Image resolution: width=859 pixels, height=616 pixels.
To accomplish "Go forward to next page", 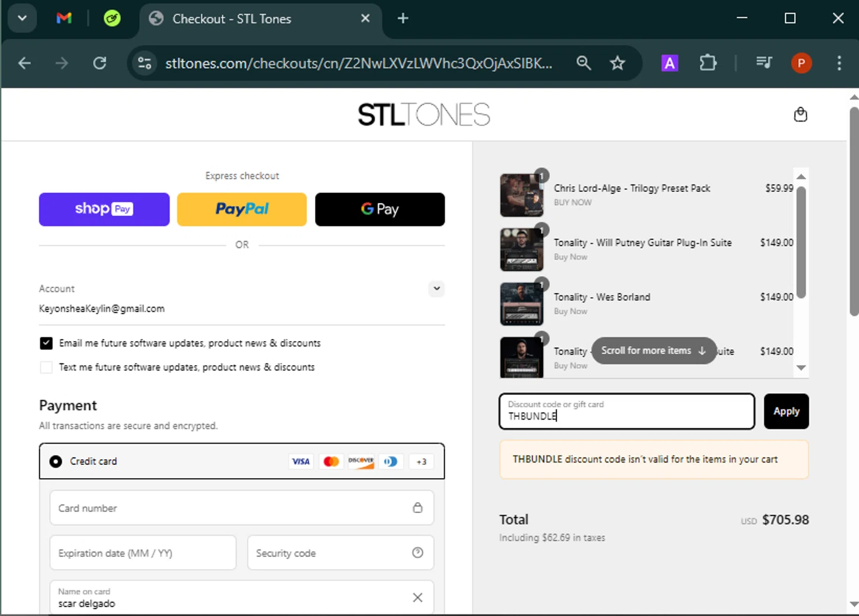I will pyautogui.click(x=62, y=63).
